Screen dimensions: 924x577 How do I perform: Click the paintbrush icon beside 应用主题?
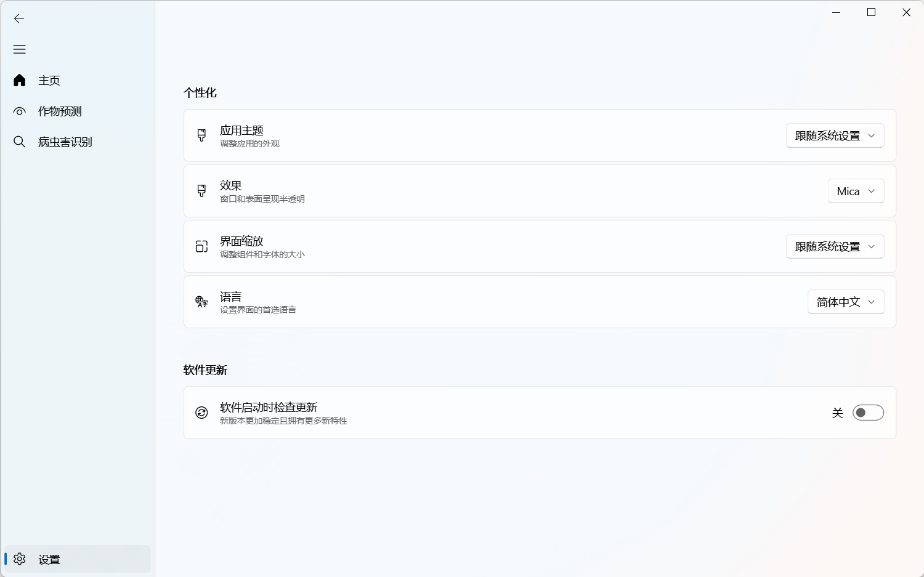[201, 135]
